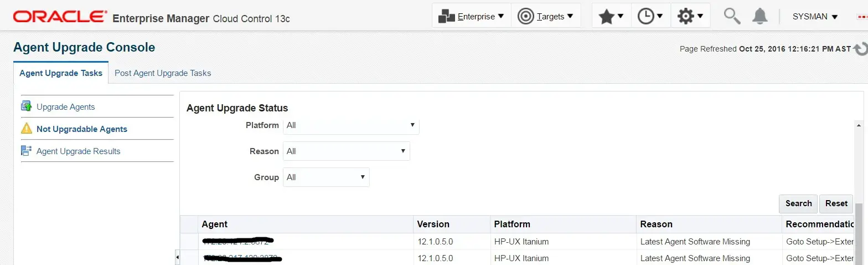This screenshot has height=265, width=868.
Task: Click the second row's Version value 12.1.0.5.0
Action: [436, 258]
